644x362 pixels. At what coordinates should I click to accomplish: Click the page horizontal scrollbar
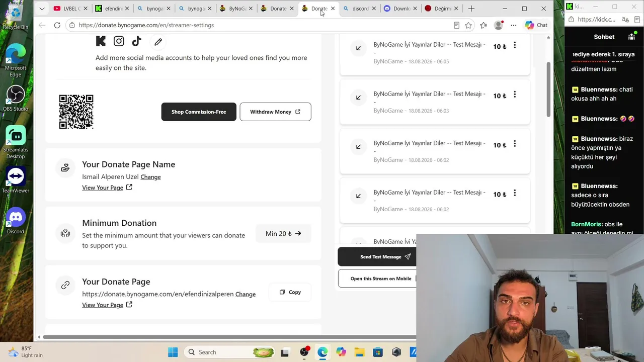coord(229,337)
